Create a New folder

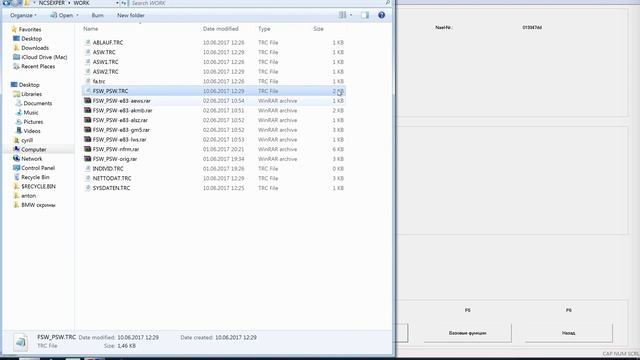point(131,16)
